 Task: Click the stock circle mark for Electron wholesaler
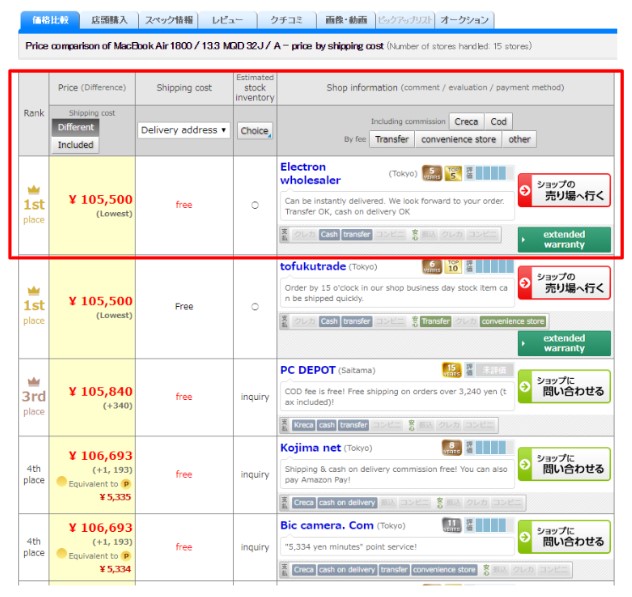(x=255, y=205)
